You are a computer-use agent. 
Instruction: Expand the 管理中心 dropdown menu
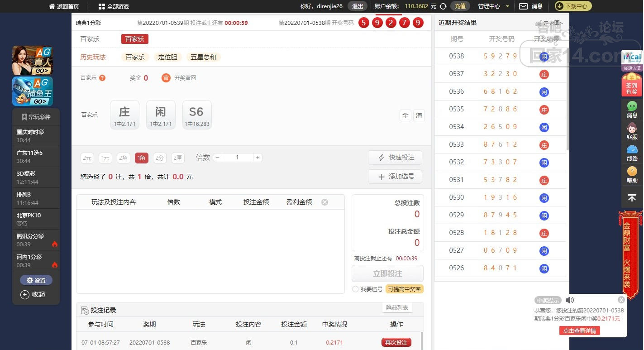pos(493,6)
